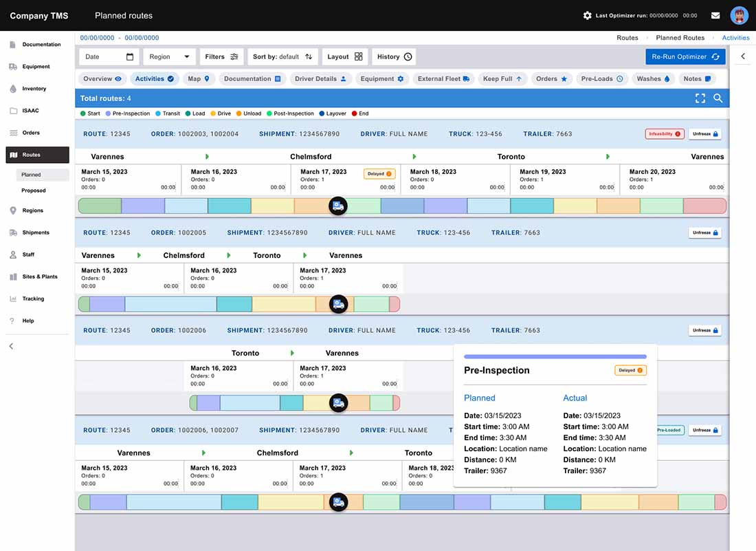This screenshot has width=756, height=551.
Task: Switch to Planned Routes breadcrumb tab
Action: point(680,38)
